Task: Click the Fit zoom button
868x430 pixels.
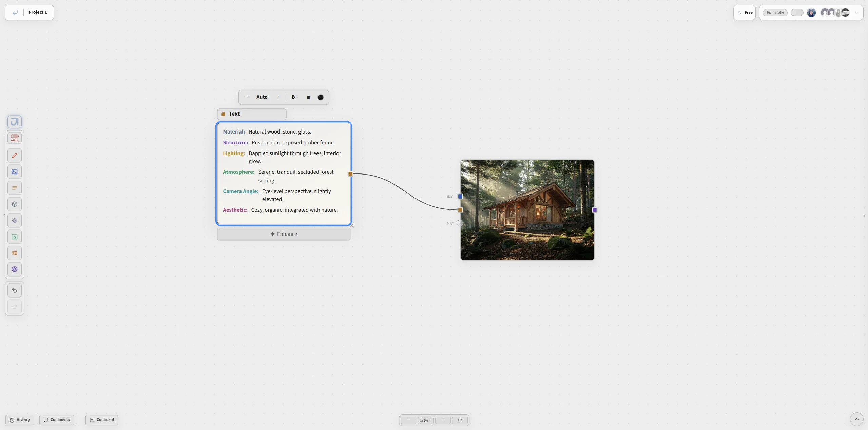Action: (x=460, y=420)
